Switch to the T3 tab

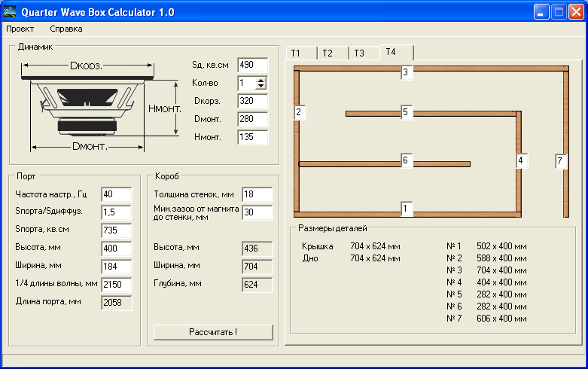coord(364,53)
